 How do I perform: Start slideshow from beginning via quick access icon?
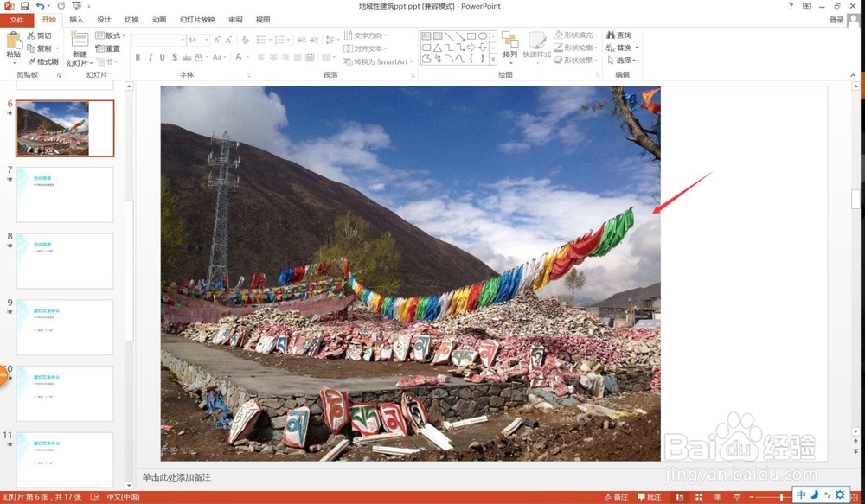77,6
